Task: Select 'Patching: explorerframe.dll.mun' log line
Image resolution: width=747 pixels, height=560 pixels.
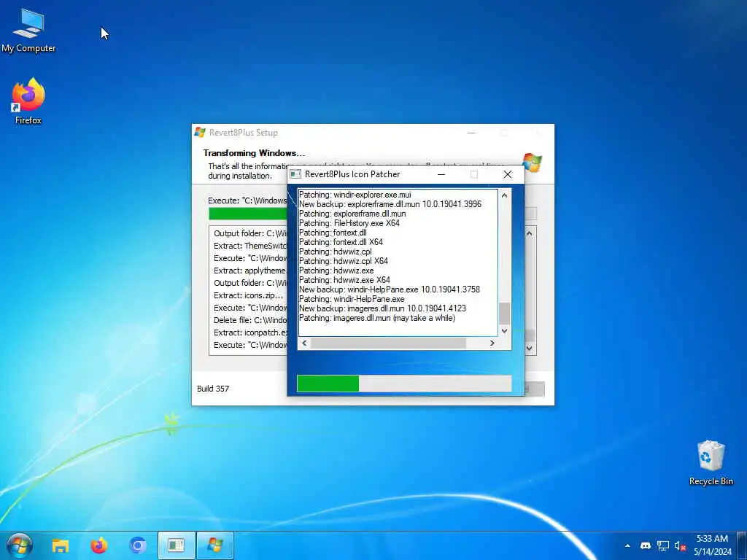Action: [x=352, y=214]
